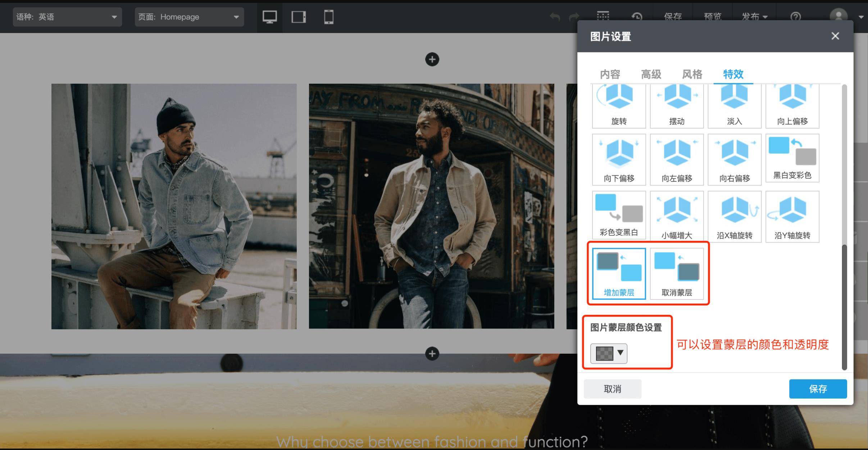Select the 沿X轴旋转 effect
The image size is (868, 450).
click(734, 216)
